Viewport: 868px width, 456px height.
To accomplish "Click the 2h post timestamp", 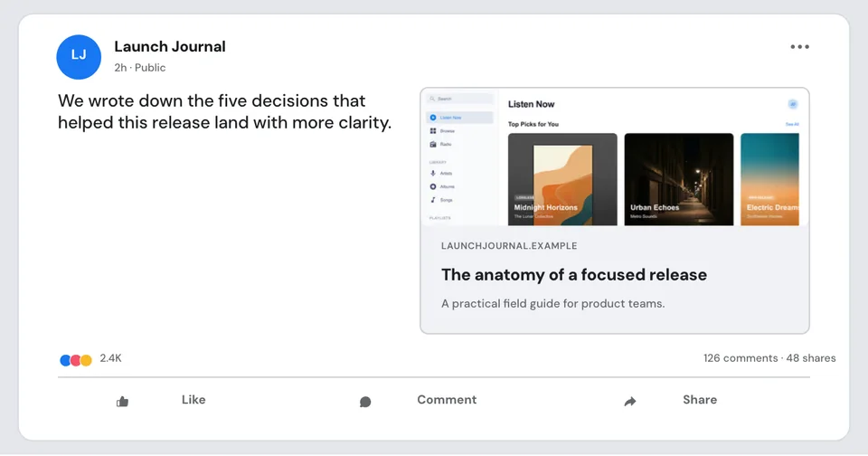I will click(x=120, y=68).
